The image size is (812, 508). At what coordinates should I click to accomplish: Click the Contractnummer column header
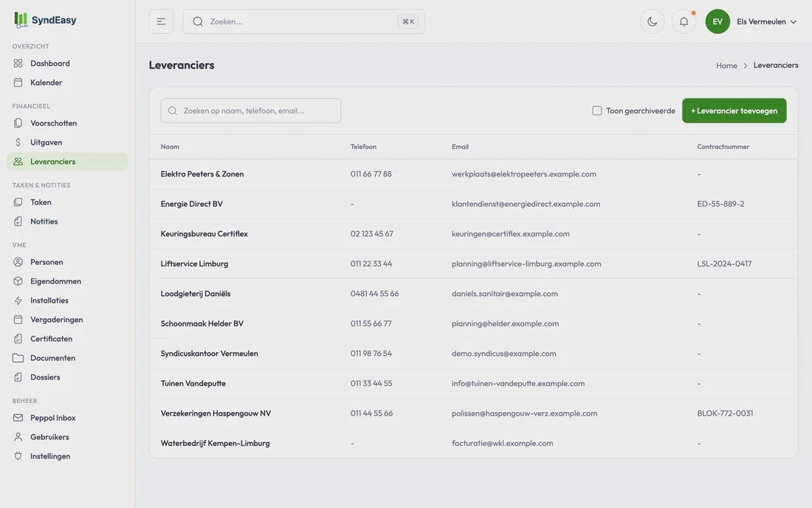pos(723,146)
